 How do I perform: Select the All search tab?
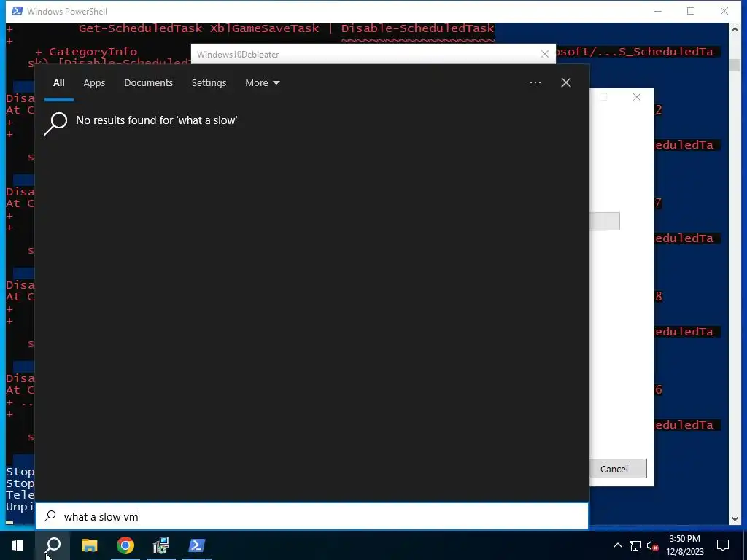coord(58,83)
